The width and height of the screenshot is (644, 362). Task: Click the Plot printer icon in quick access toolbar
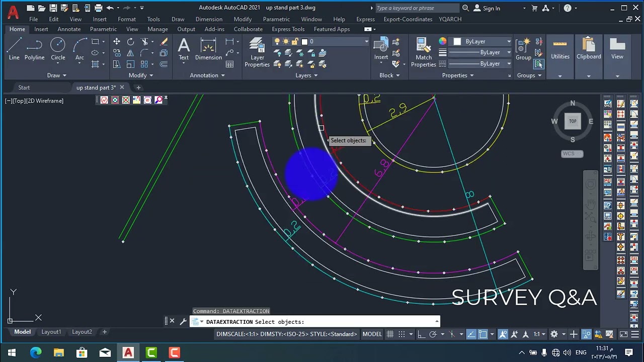click(x=99, y=8)
